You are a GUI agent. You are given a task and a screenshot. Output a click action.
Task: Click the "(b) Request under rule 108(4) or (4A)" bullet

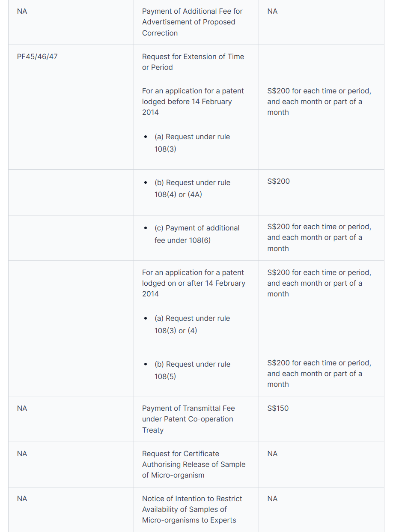192,188
